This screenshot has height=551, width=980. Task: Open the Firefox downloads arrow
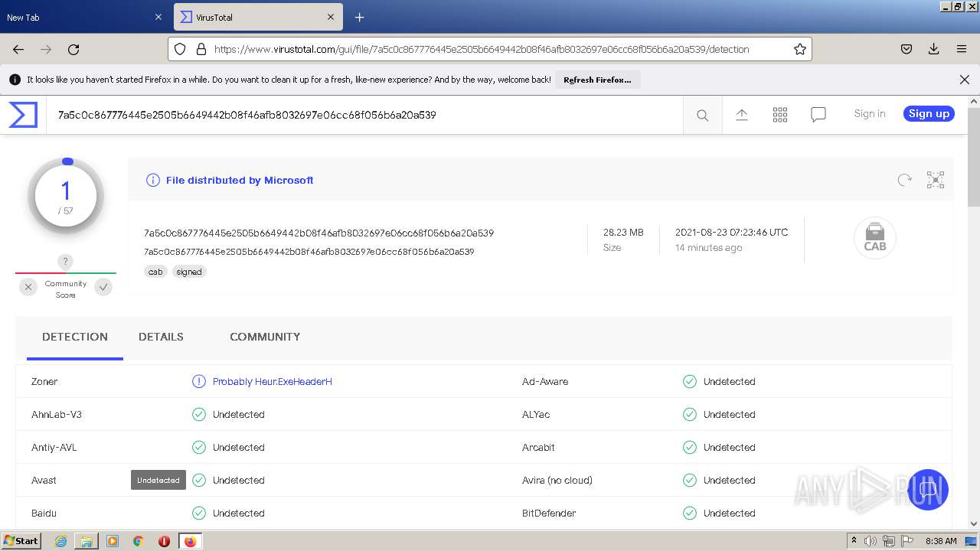(934, 49)
